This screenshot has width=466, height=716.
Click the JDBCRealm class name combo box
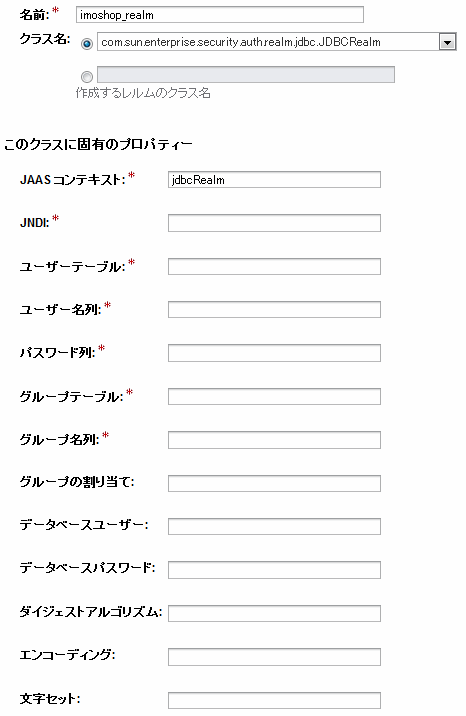[x=277, y=42]
